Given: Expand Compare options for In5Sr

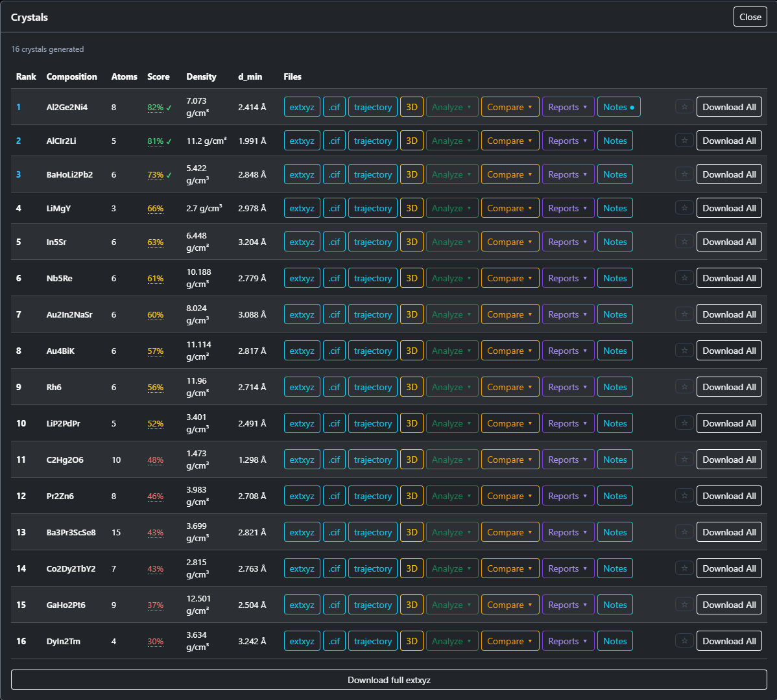Looking at the screenshot, I should click(x=510, y=242).
